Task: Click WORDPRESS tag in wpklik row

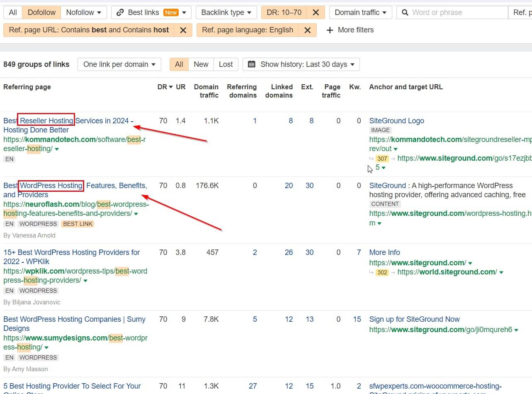Action: point(38,291)
